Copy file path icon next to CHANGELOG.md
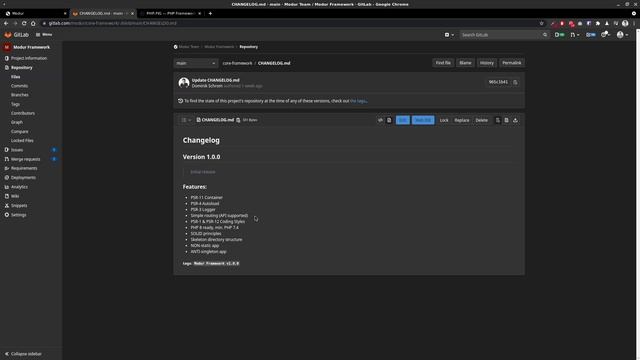 (x=238, y=120)
